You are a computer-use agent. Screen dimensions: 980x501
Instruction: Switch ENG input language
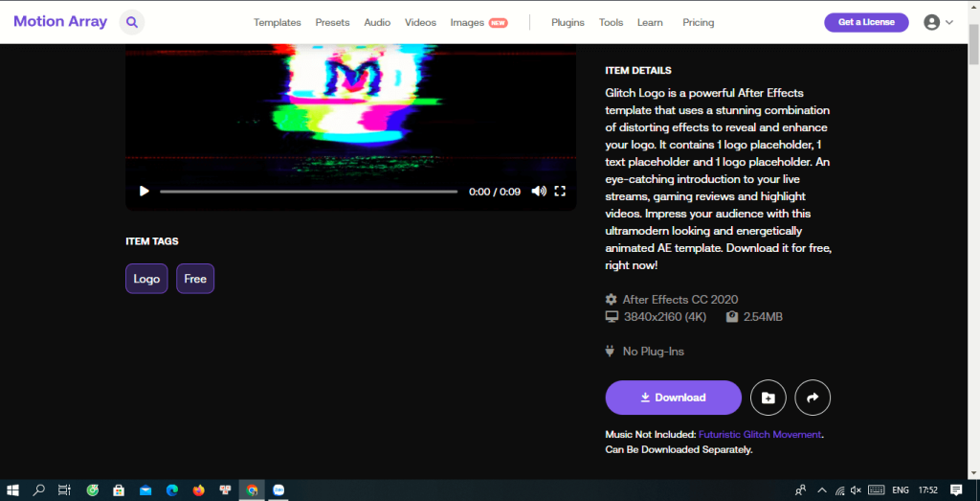pos(901,490)
